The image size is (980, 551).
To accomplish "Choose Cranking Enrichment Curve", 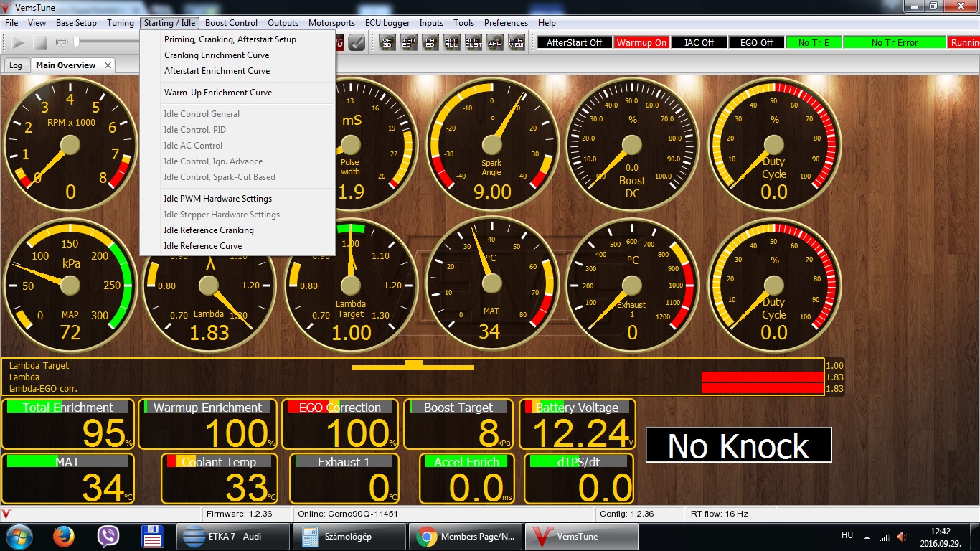I will point(237,55).
